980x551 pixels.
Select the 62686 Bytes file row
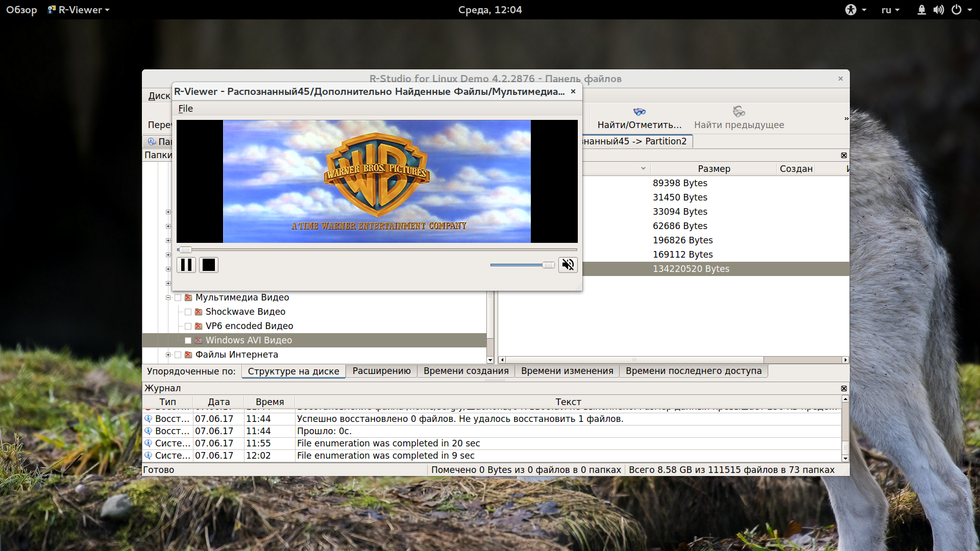(x=716, y=226)
